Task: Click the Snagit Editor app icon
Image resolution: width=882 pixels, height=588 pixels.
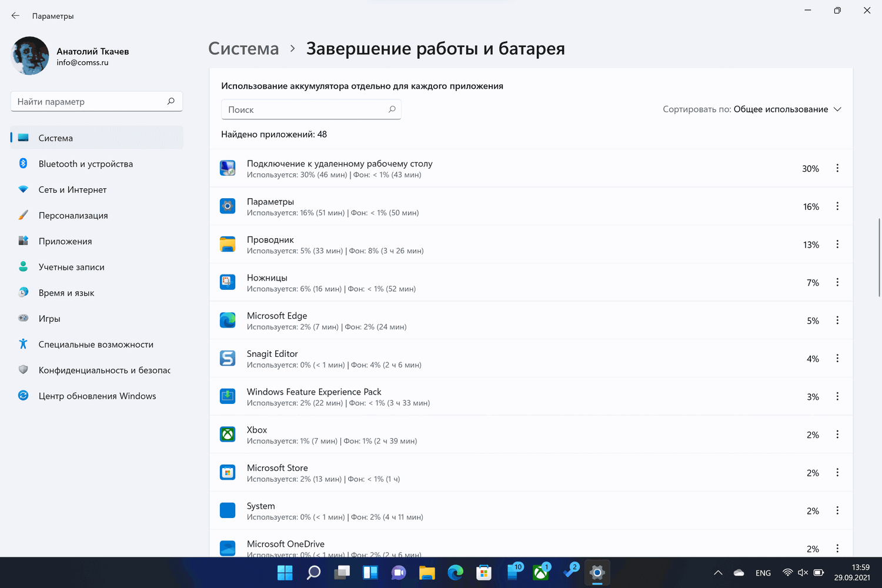Action: [x=228, y=358]
